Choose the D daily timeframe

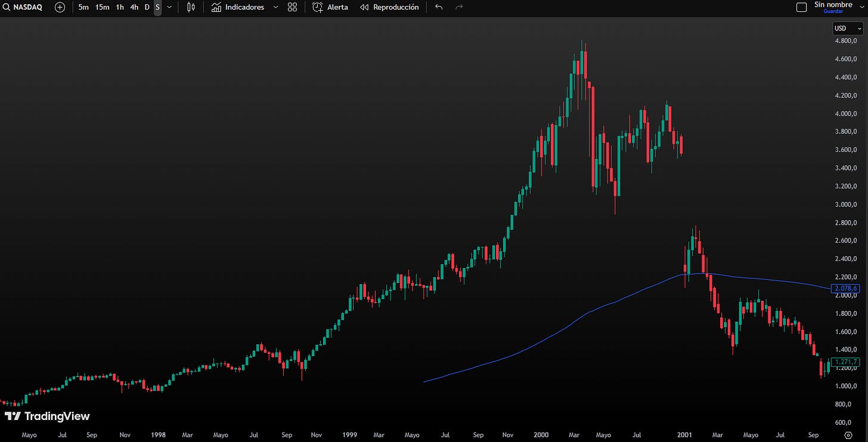(x=147, y=7)
